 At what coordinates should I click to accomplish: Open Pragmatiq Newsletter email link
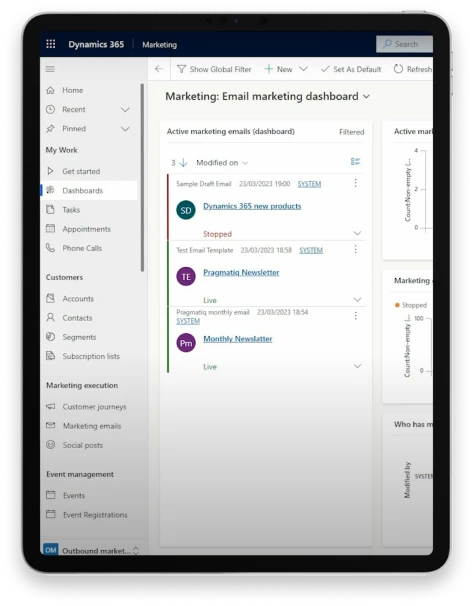coord(241,272)
